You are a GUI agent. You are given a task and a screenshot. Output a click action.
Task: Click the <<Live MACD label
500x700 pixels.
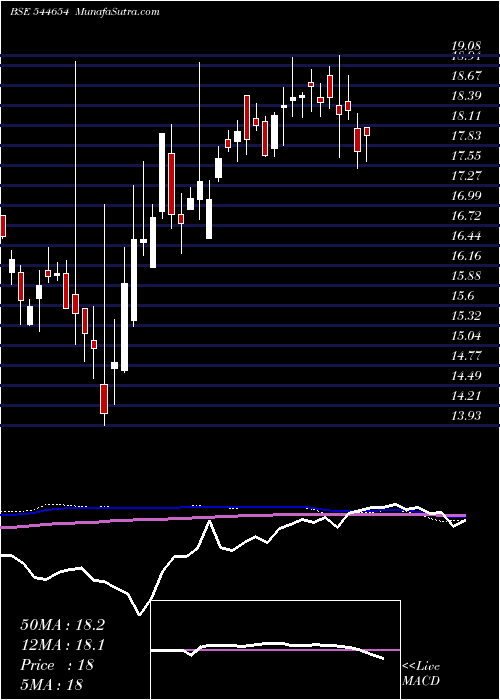tap(421, 673)
